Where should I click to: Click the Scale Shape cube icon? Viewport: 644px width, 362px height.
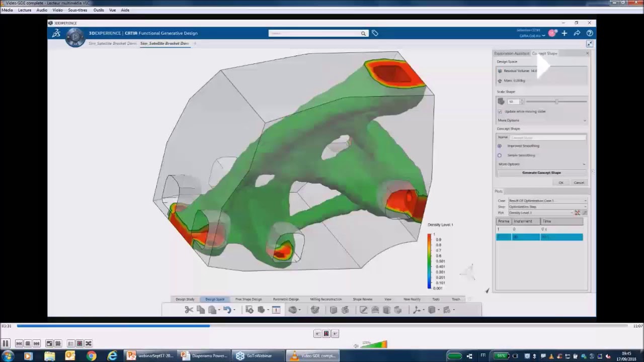click(x=501, y=102)
